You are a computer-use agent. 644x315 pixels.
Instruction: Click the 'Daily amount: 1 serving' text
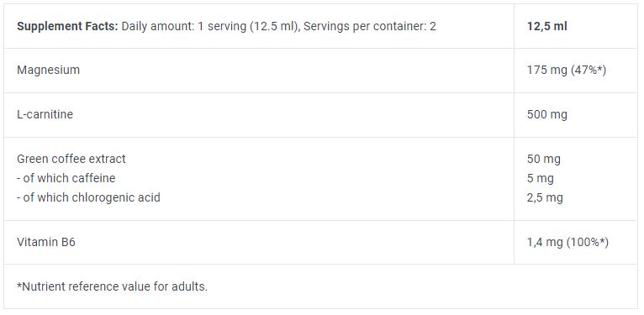185,26
